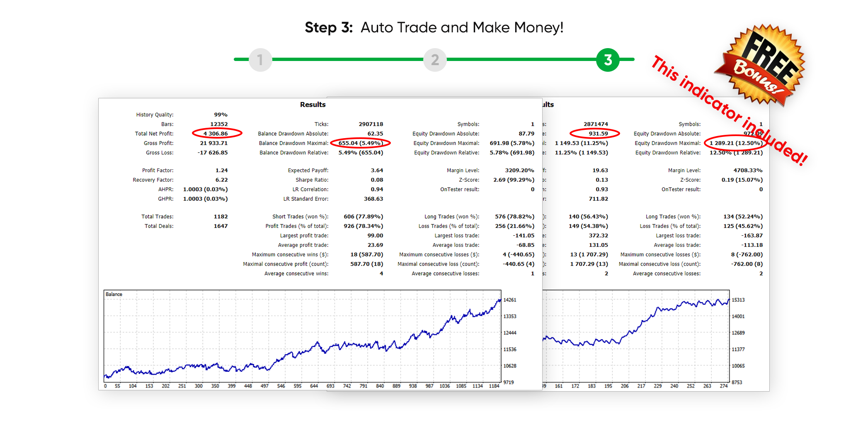Click Equity Drawdown Maximal value 691.98 (5.78%)

tap(512, 143)
